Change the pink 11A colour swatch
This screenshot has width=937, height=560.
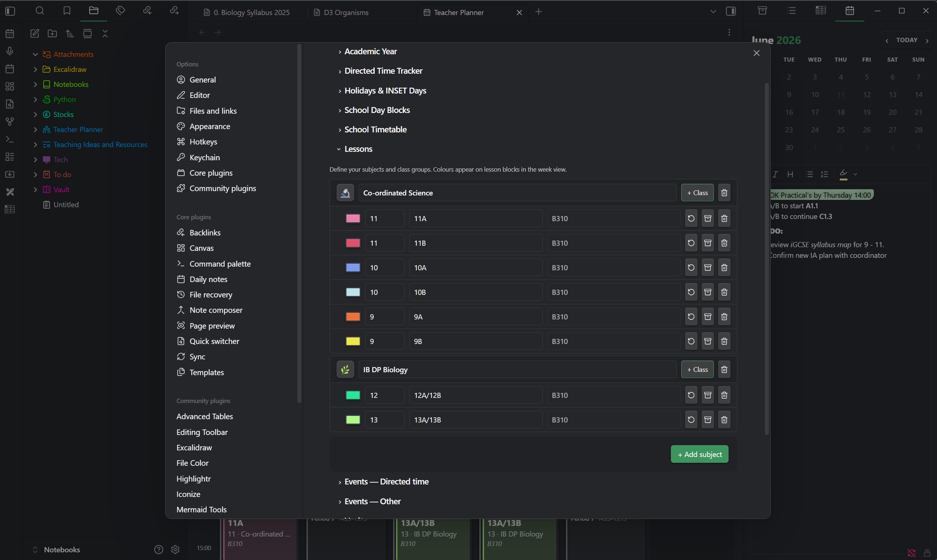tap(353, 219)
